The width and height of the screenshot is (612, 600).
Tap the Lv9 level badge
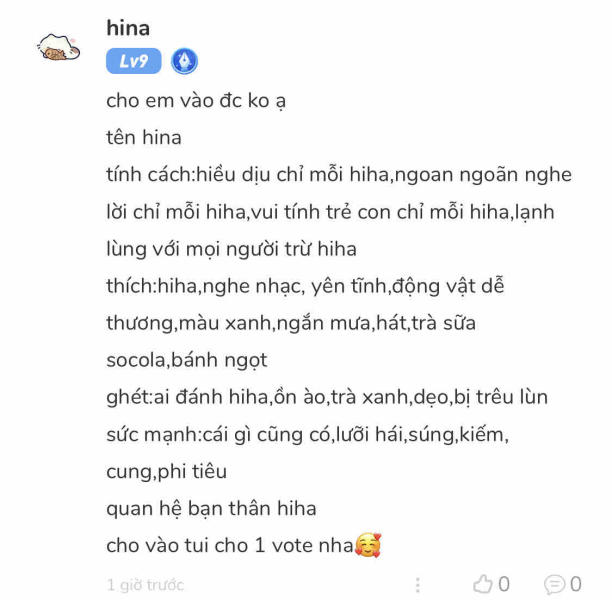(x=133, y=61)
